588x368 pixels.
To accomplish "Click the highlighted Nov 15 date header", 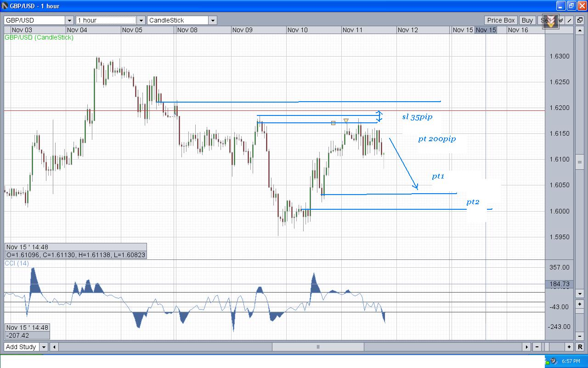I will tap(486, 30).
